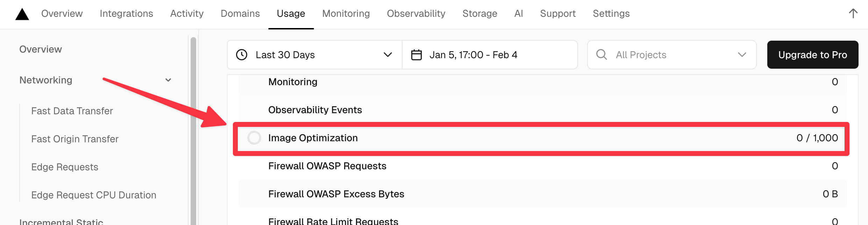Click the sidebar vertical scrollbar
Viewport: 868px width, 225px height.
pyautogui.click(x=193, y=130)
